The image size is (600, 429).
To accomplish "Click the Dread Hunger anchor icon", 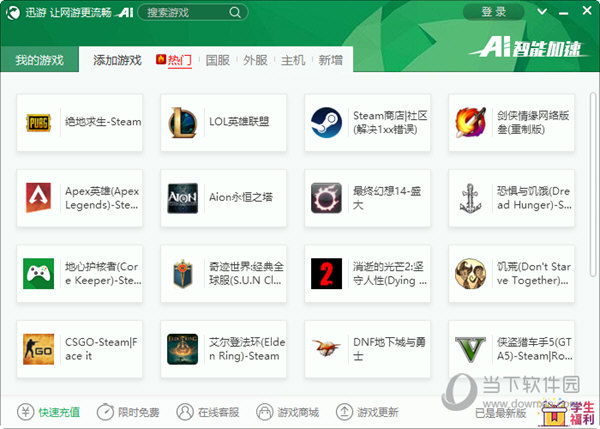I will (x=470, y=198).
